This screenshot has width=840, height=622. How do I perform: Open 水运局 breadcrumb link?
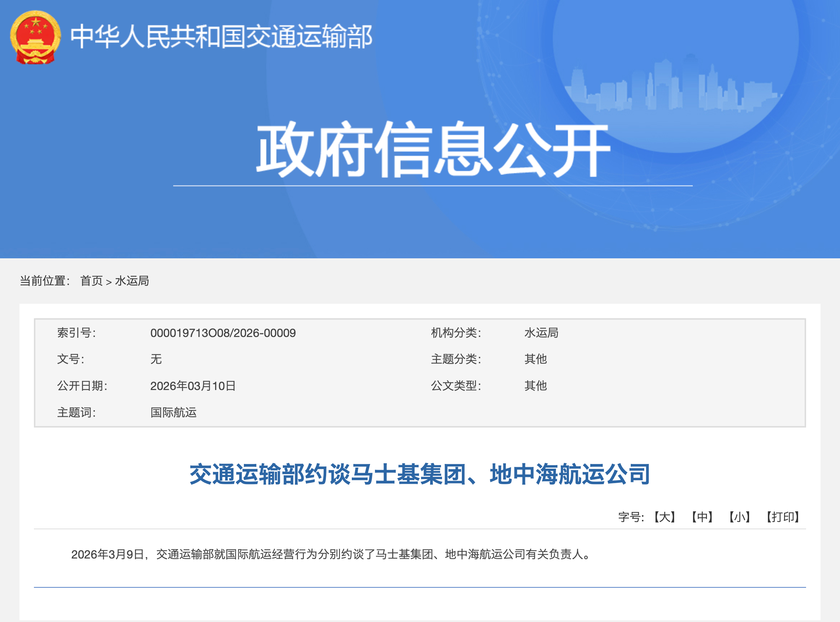[x=132, y=281]
